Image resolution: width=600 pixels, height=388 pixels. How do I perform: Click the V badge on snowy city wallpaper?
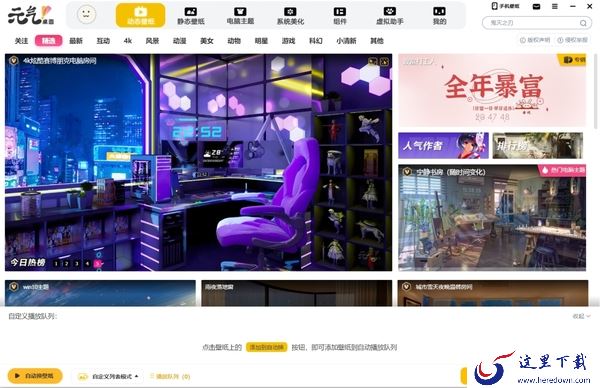tap(406, 287)
